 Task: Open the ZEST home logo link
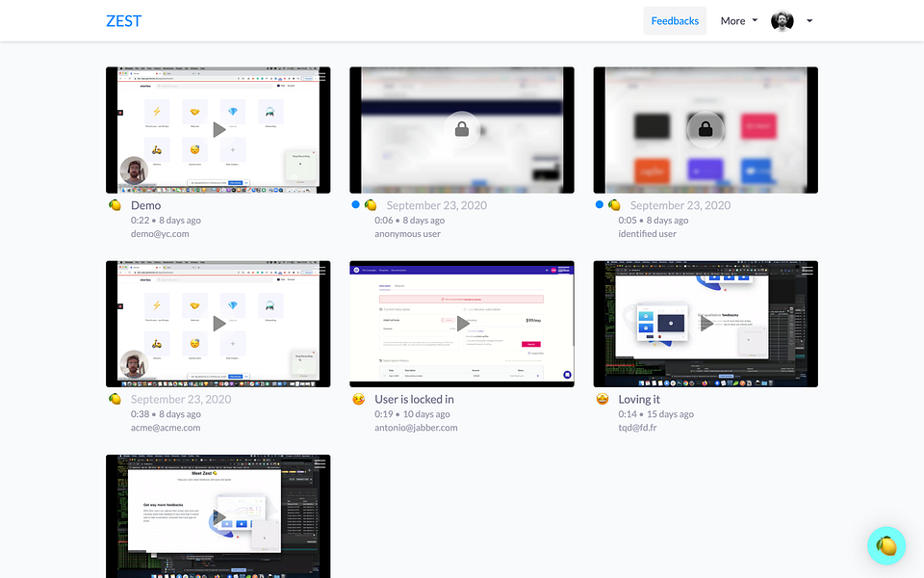[x=124, y=20]
